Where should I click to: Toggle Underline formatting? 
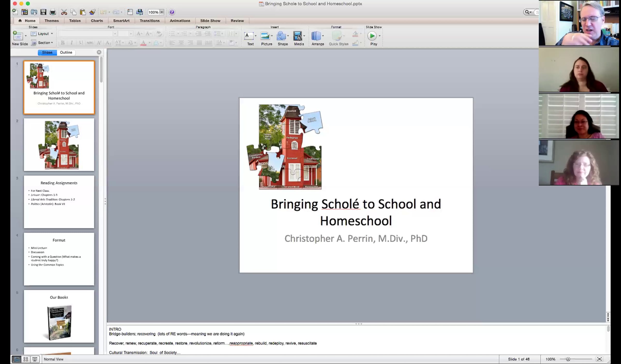coord(81,43)
